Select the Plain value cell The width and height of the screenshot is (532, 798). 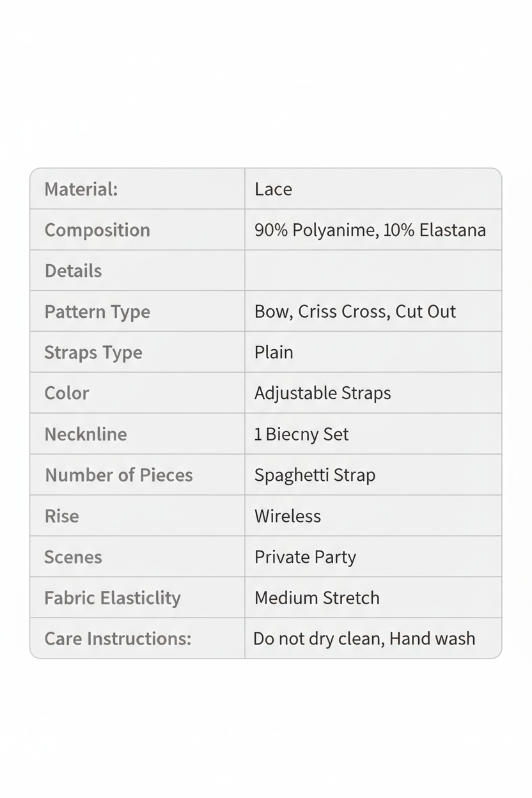point(373,352)
